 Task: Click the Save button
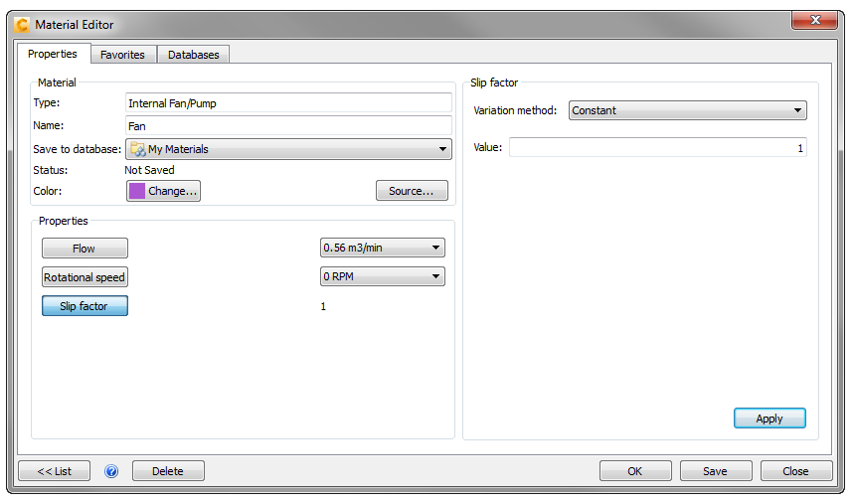click(716, 471)
